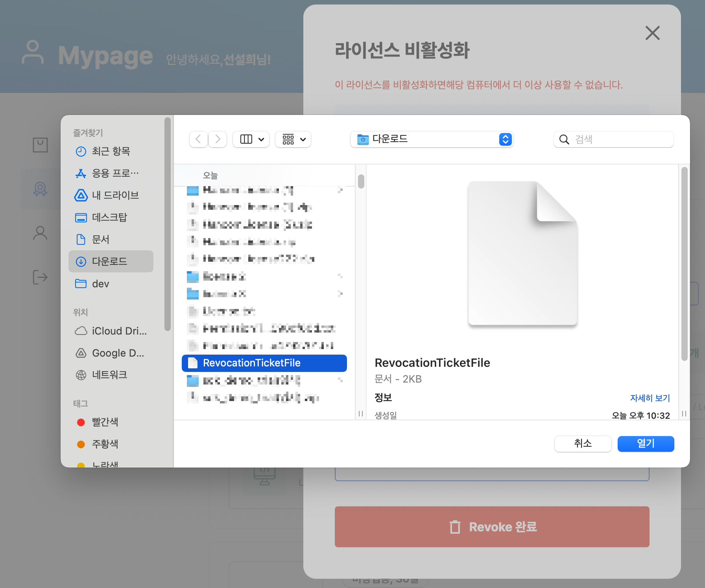Viewport: 705px width, 588px height.
Task: Open the grouping options dropdown
Action: [x=293, y=139]
